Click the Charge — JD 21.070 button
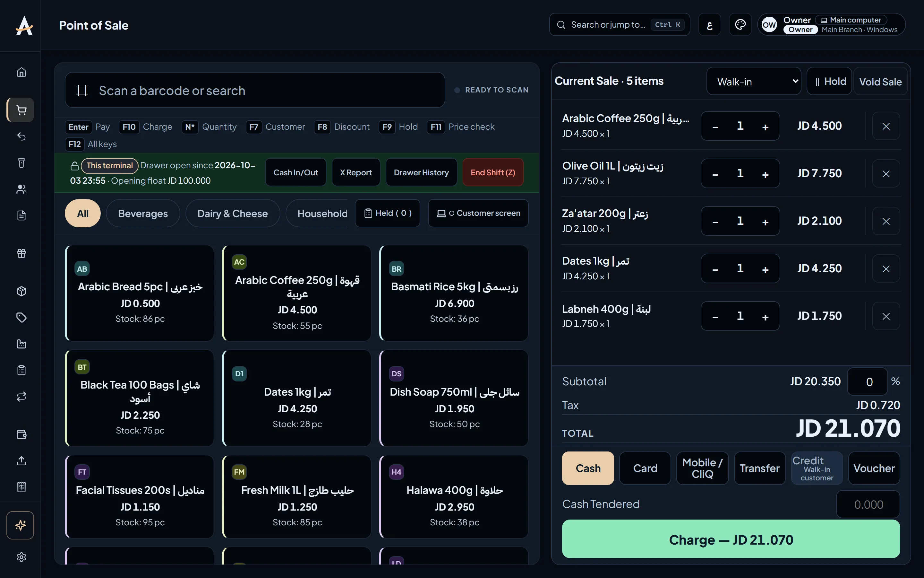This screenshot has width=924, height=578. pos(731,539)
